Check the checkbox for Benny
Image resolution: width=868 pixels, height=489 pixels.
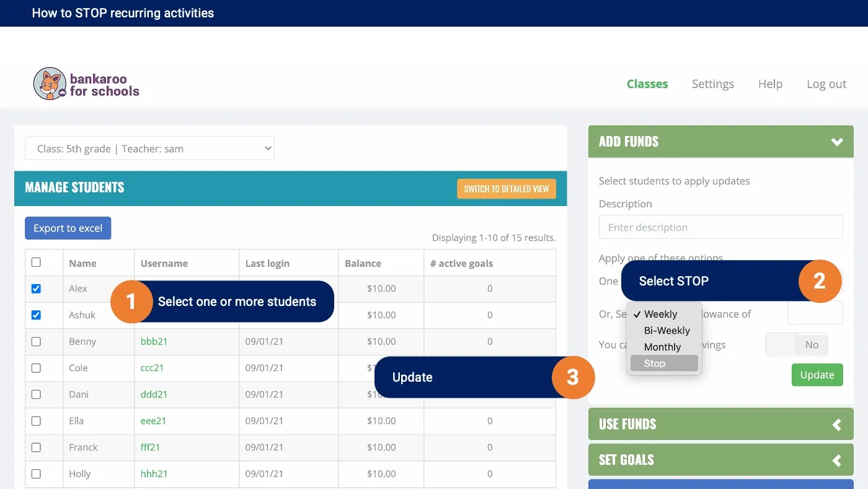tap(36, 341)
